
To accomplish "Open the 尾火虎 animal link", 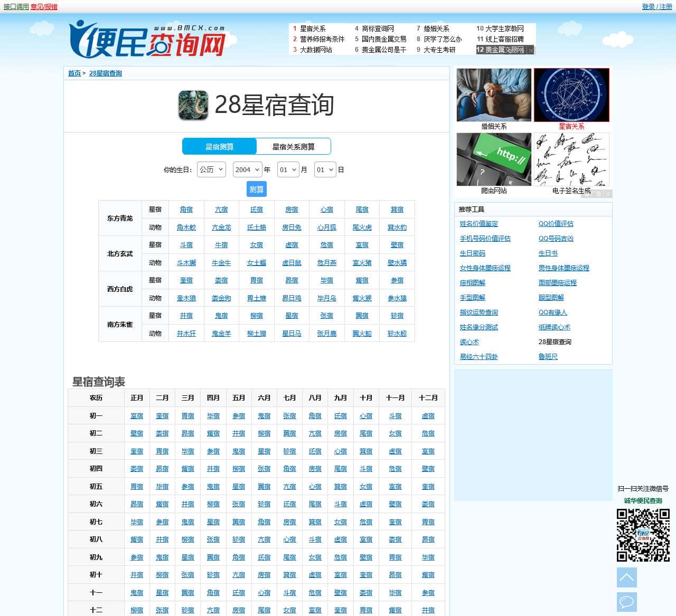I will click(362, 228).
